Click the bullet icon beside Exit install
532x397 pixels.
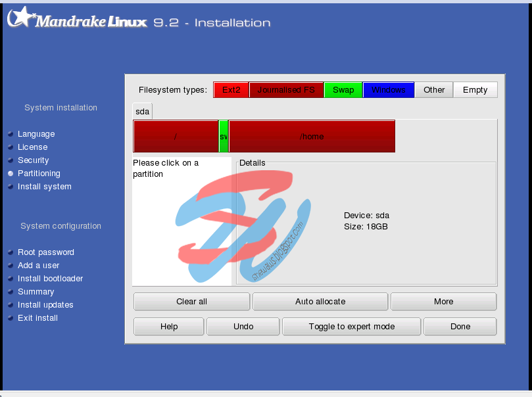[10, 317]
